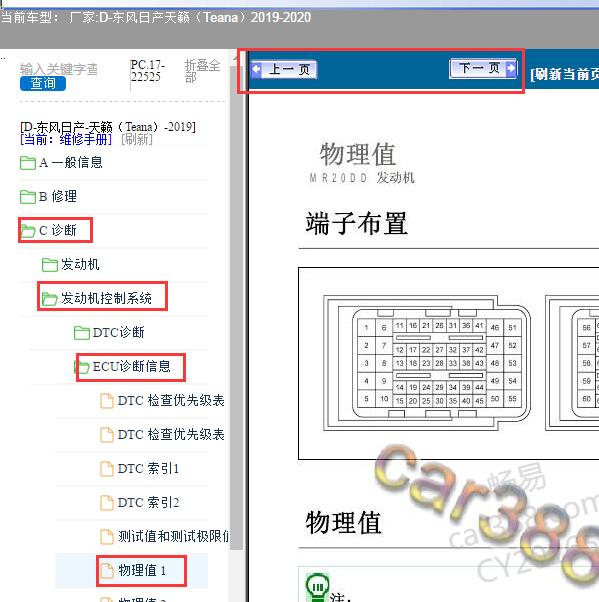
Task: Expand the DTC诊断 folder
Action: 109,332
